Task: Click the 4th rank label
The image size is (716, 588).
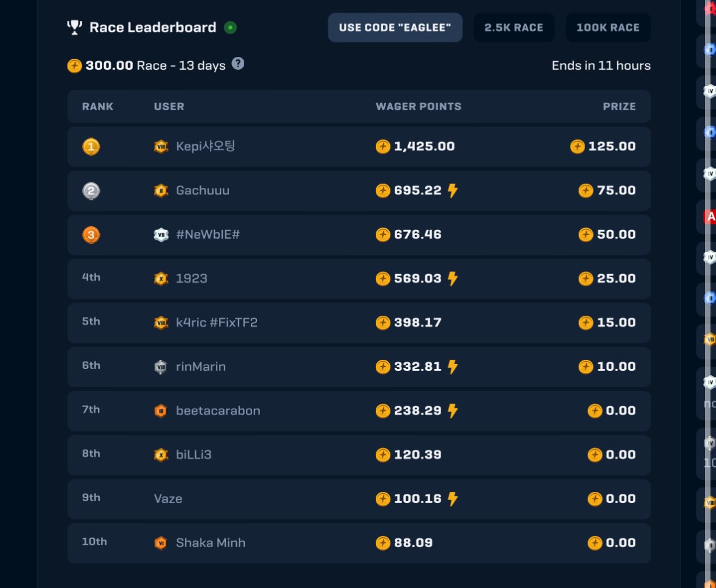Action: pos(91,278)
